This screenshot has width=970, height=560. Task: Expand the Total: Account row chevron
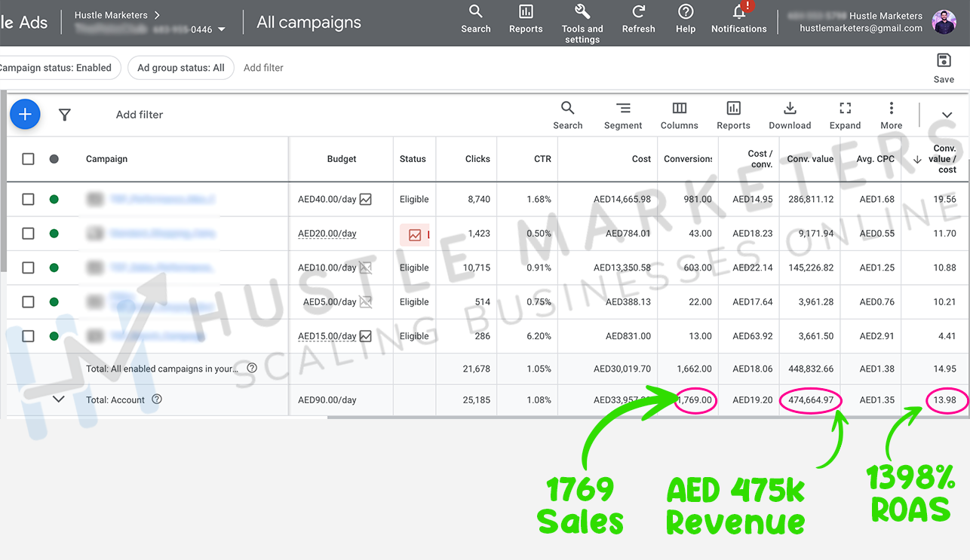(x=59, y=399)
